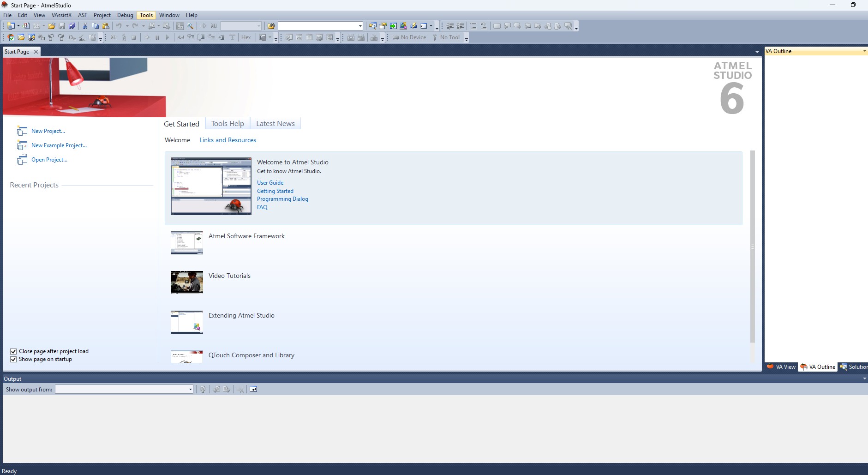Toggle Close page after project load checkbox

(13, 351)
